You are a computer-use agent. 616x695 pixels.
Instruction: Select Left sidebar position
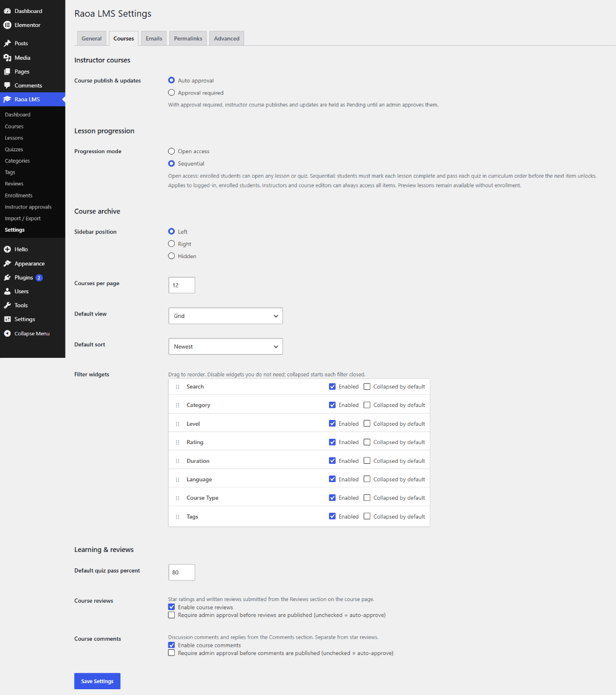(171, 231)
